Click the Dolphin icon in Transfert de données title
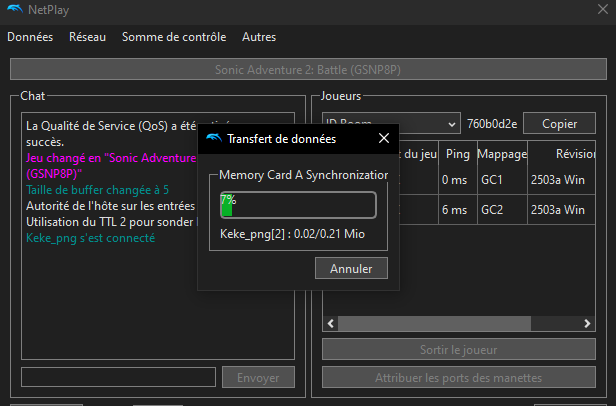The width and height of the screenshot is (616, 406). [x=213, y=138]
